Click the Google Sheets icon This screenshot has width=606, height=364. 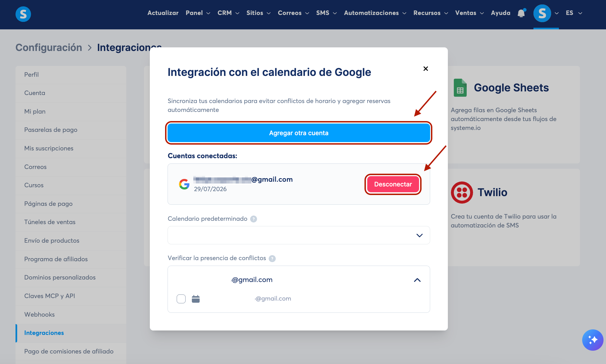[x=460, y=88]
